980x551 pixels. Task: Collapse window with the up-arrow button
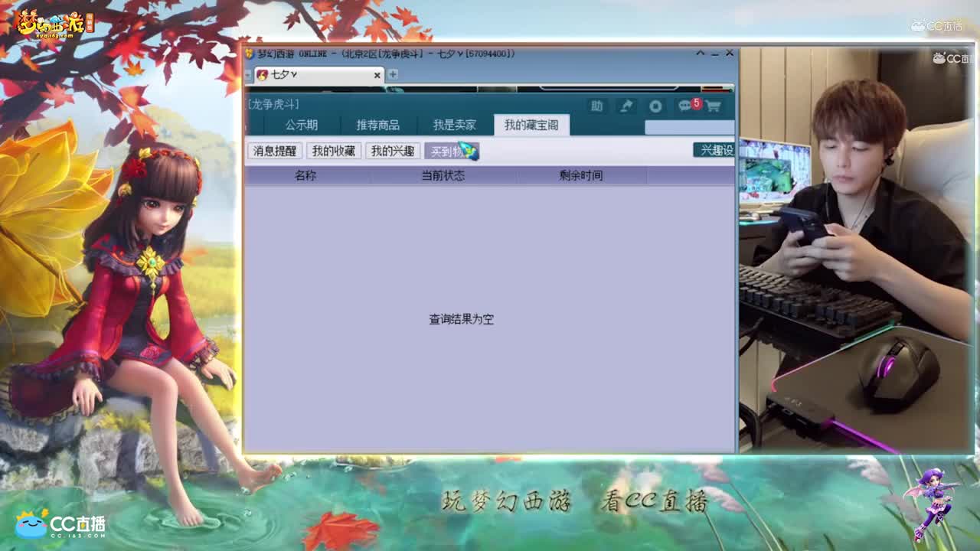pos(700,53)
